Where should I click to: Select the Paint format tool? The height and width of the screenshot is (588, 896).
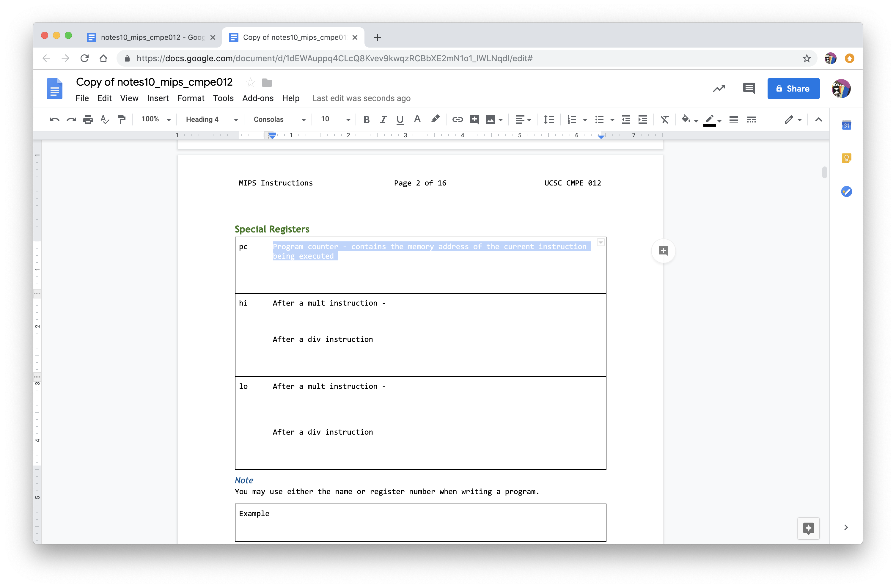121,119
